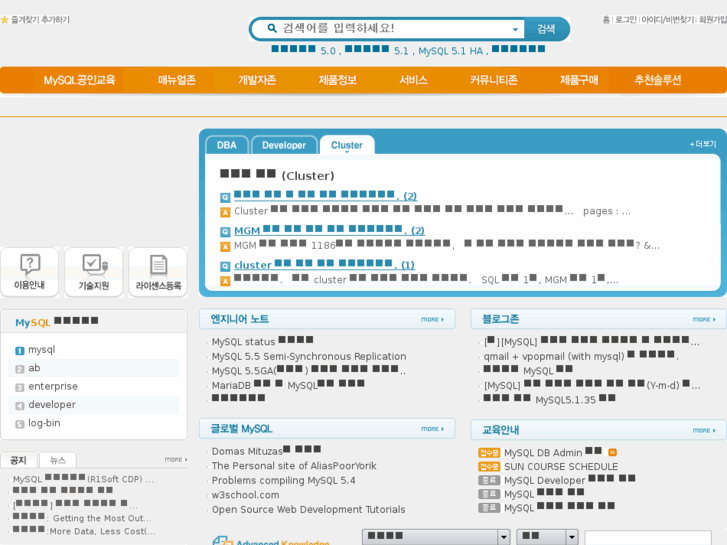Image resolution: width=727 pixels, height=545 pixels.
Task: Select the 공지 tab
Action: click(19, 460)
